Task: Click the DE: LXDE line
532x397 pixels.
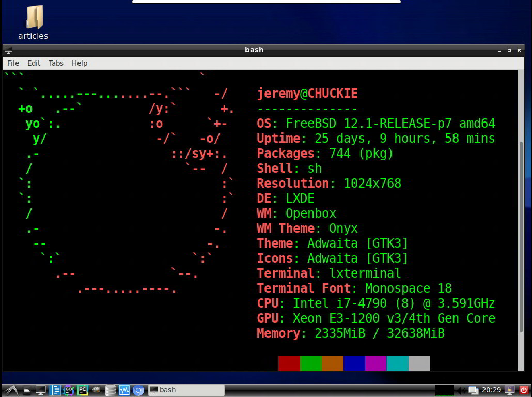Action: pyautogui.click(x=286, y=198)
